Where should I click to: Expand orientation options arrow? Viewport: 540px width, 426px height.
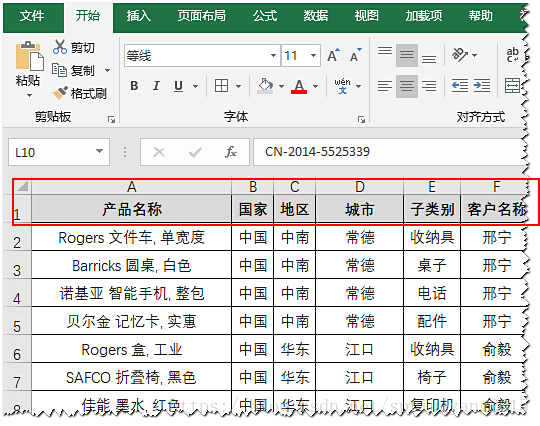click(x=475, y=55)
